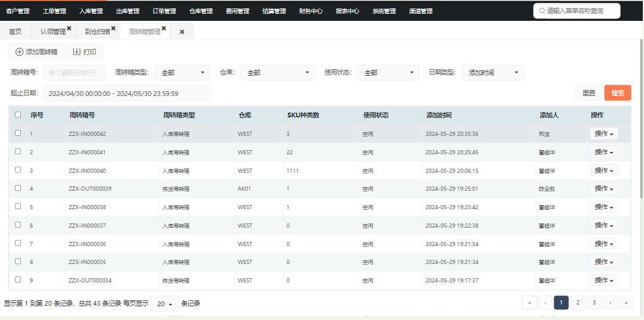Open the 日期类型 dropdown showing 添加时间
Image resolution: width=644 pixels, height=320 pixels.
coord(493,73)
